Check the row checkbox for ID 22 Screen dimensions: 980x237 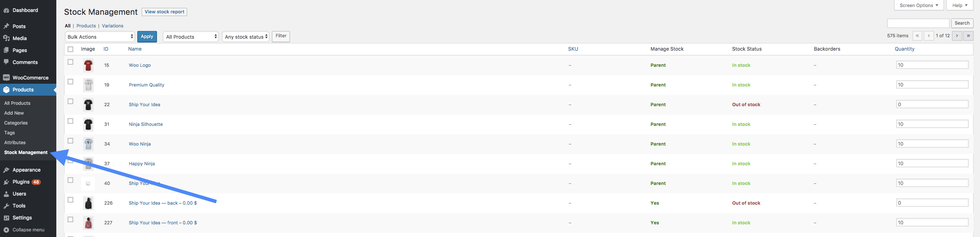tap(70, 101)
